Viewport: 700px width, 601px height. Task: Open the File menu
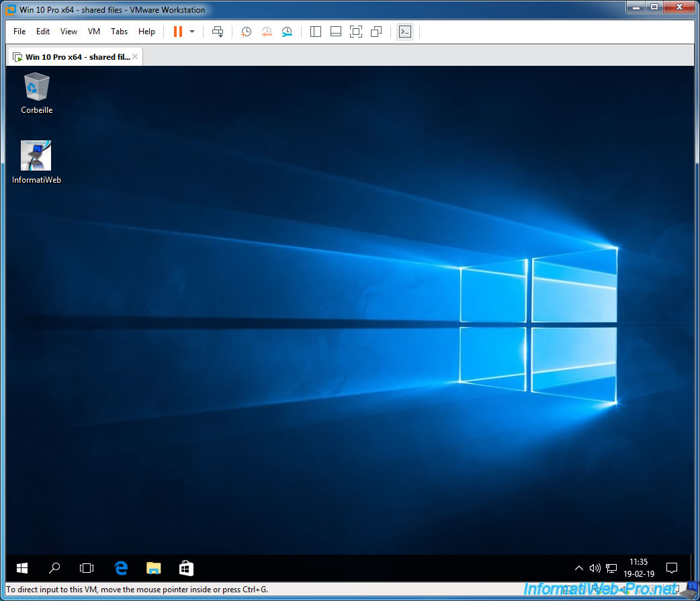(x=19, y=32)
